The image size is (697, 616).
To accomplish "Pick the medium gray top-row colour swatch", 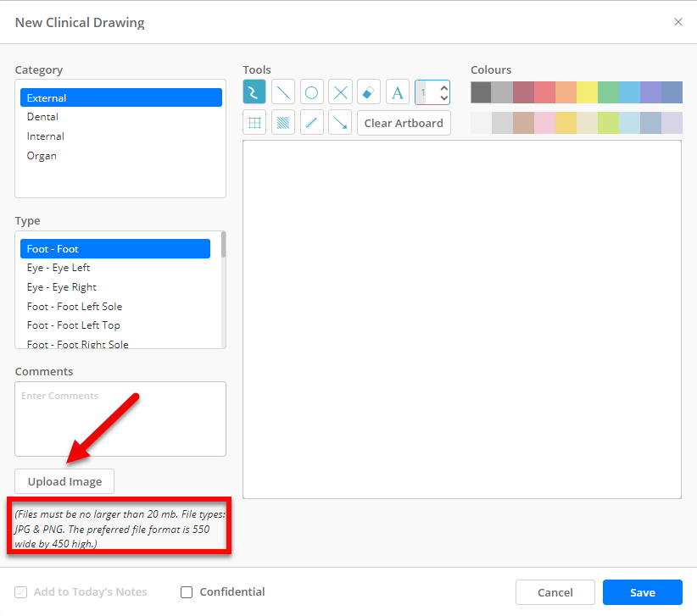I will pos(502,92).
